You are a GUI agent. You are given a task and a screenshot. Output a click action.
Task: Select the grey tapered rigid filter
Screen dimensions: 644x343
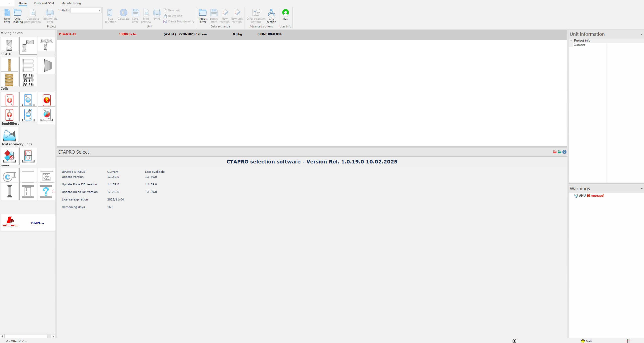[x=47, y=65]
